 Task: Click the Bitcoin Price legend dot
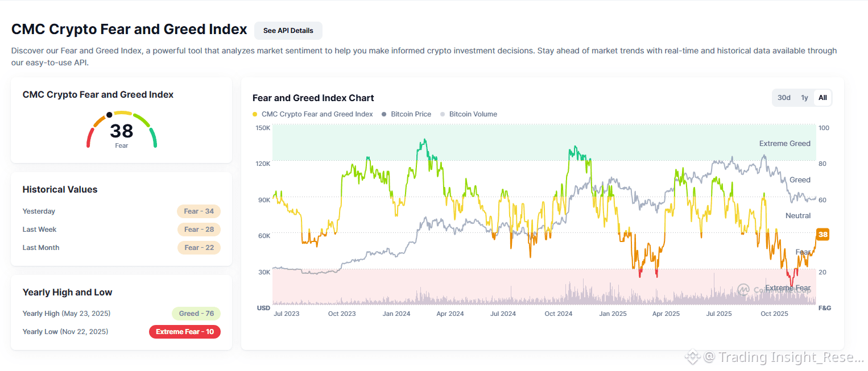click(385, 114)
